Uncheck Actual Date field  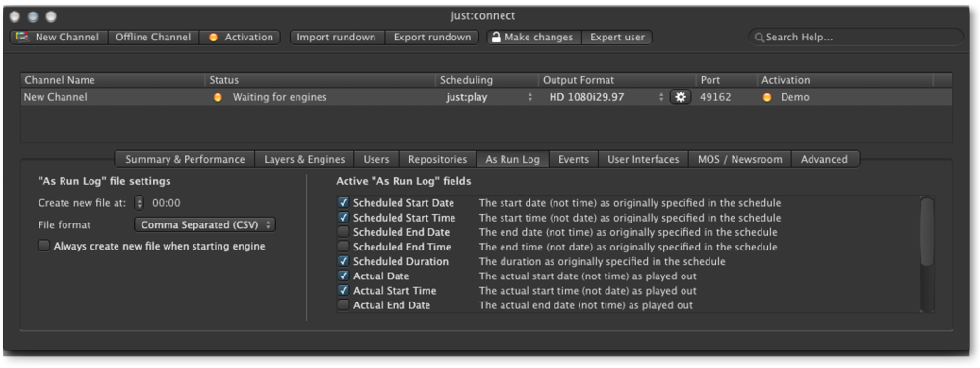click(343, 276)
